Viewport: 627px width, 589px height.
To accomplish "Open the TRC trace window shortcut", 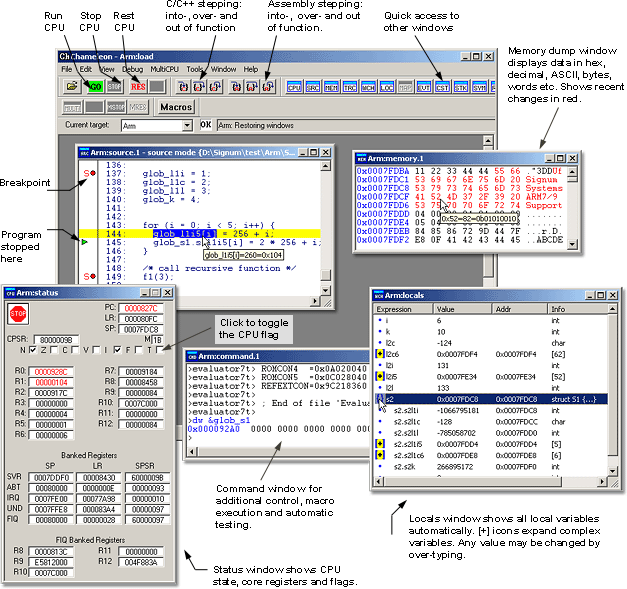I will coord(350,87).
